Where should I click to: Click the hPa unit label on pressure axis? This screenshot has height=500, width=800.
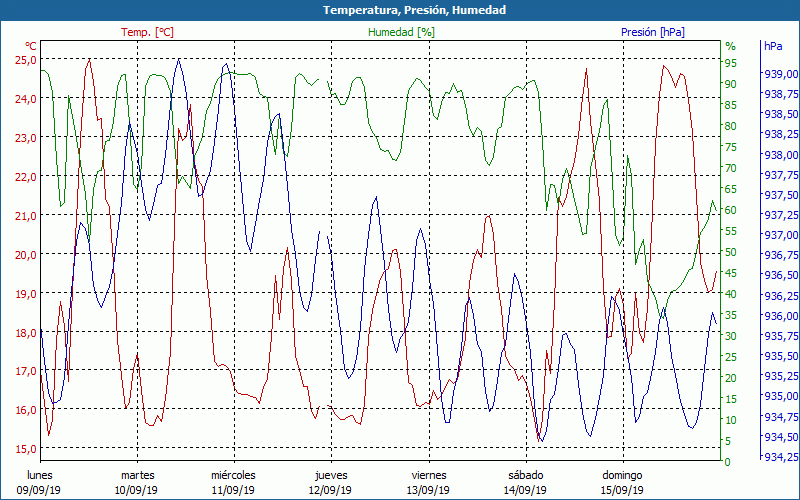pos(773,46)
